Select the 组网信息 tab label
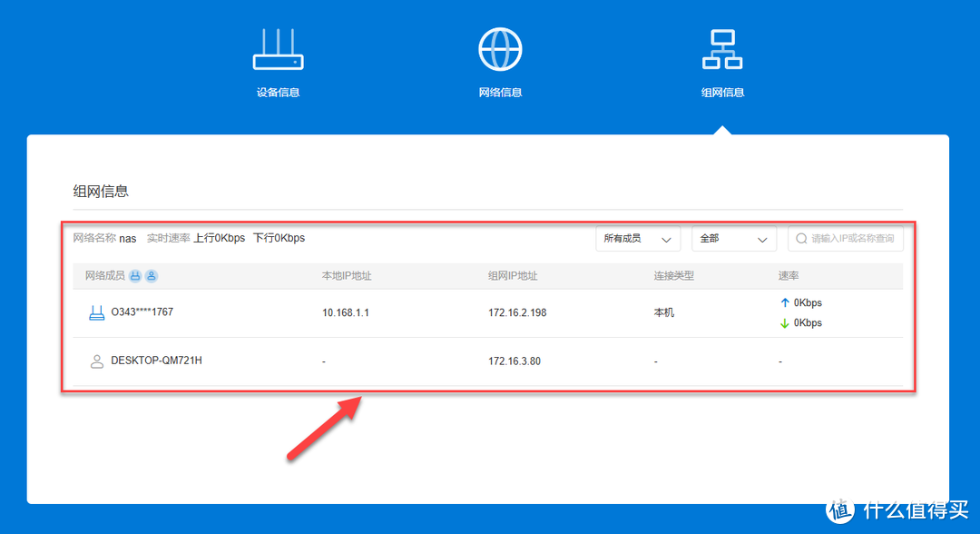The width and height of the screenshot is (980, 534). pyautogui.click(x=722, y=93)
